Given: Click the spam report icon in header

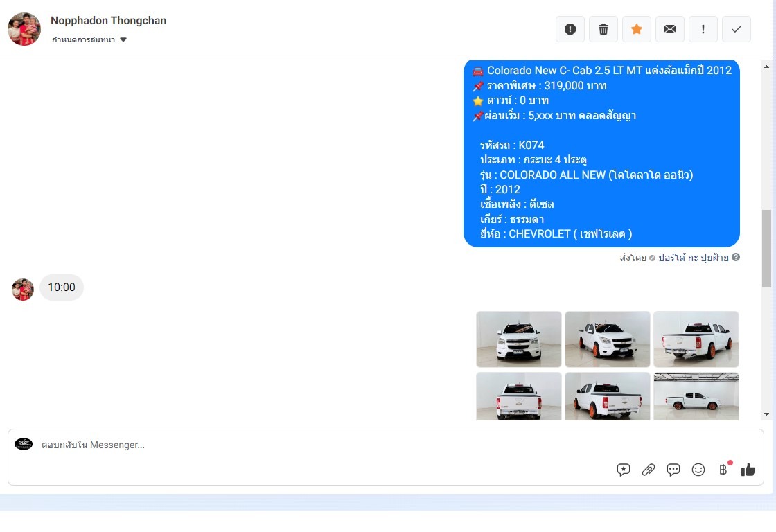Looking at the screenshot, I should (570, 29).
